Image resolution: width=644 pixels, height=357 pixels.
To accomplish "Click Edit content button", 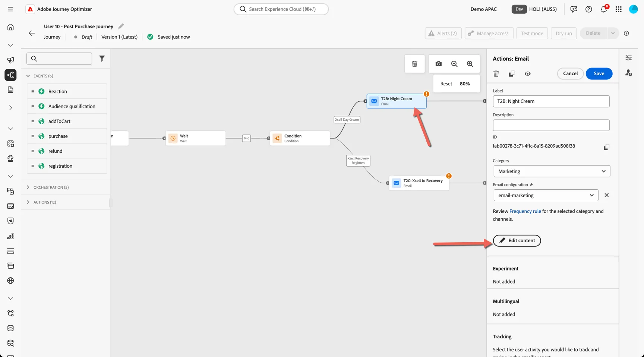I will click(x=517, y=241).
